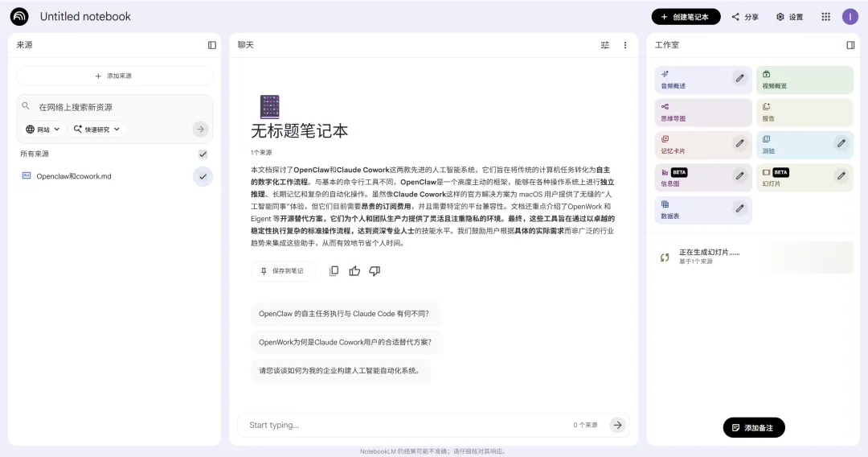The width and height of the screenshot is (868, 457).
Task: Edit 音频概述 audio overview options
Action: 739,78
